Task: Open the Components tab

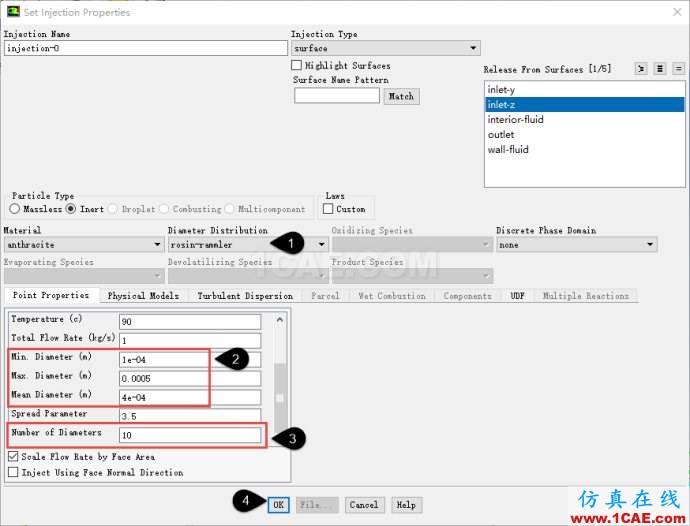Action: click(x=467, y=296)
